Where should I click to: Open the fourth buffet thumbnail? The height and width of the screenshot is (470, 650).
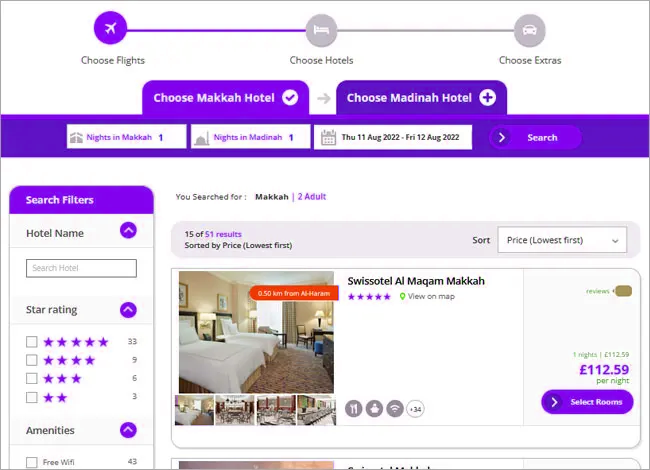pos(316,410)
